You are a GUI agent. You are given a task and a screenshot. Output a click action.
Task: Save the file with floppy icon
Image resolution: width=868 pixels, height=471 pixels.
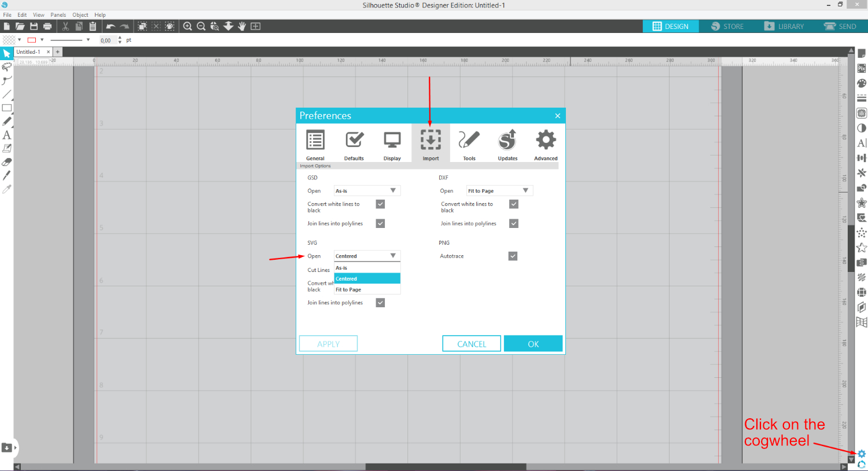pyautogui.click(x=34, y=26)
